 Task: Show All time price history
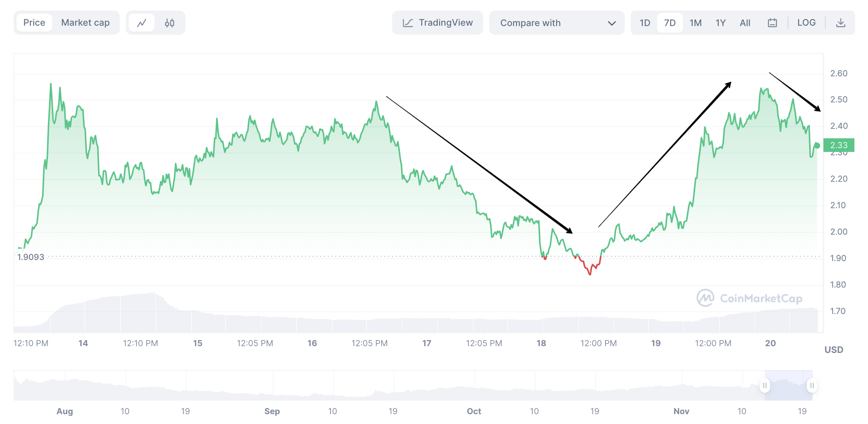pos(745,23)
